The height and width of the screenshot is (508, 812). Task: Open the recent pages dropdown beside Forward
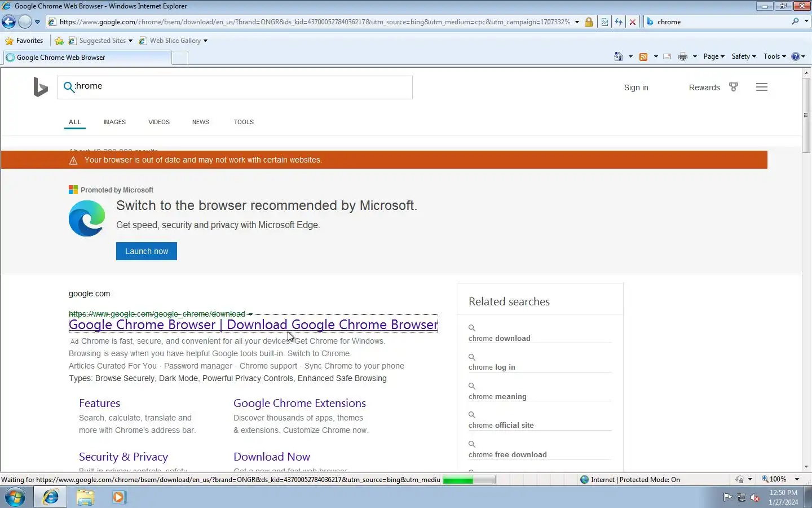[x=37, y=22]
